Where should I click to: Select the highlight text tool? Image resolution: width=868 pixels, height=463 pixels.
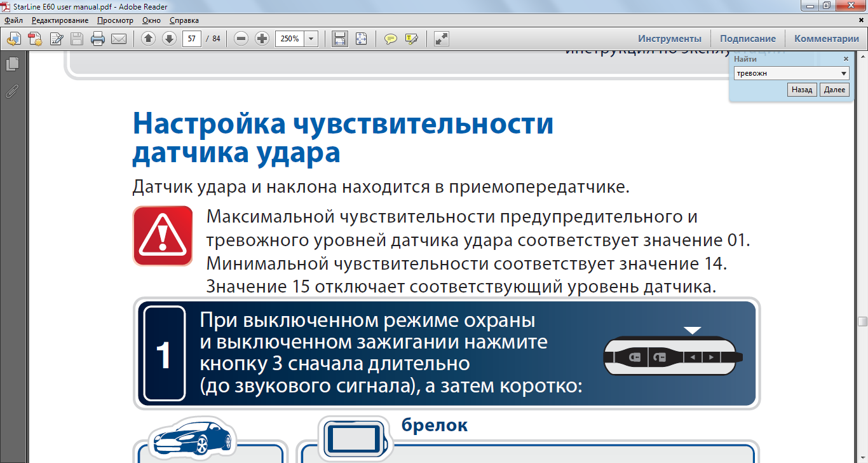click(411, 39)
